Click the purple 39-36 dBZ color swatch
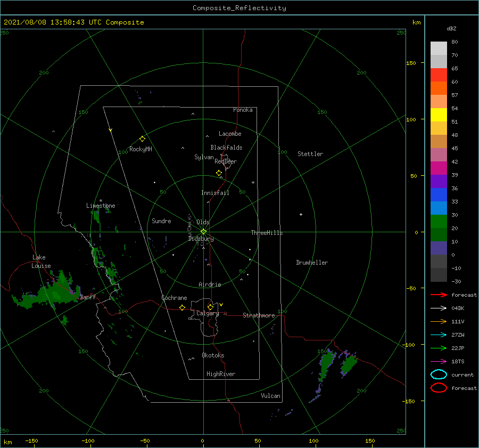479x448 pixels. coord(439,181)
